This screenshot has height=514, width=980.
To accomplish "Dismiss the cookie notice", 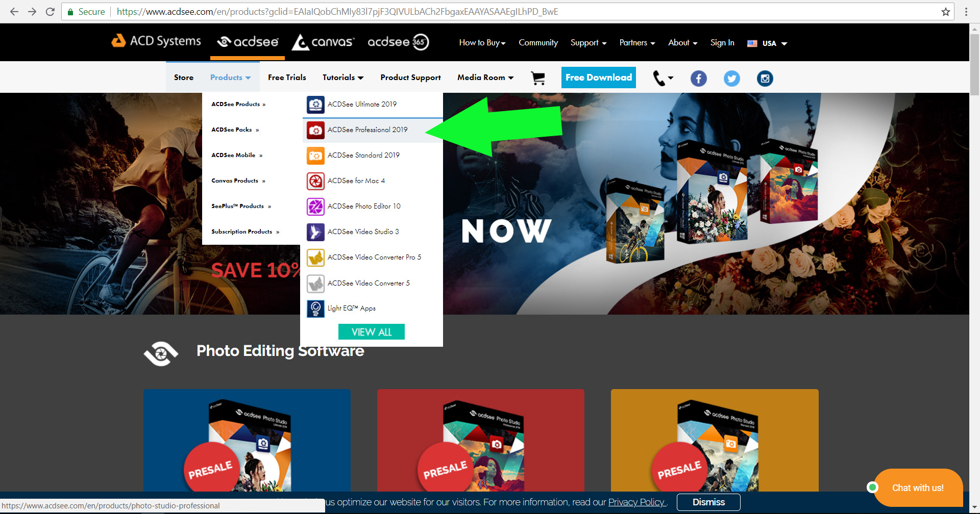I will point(708,502).
